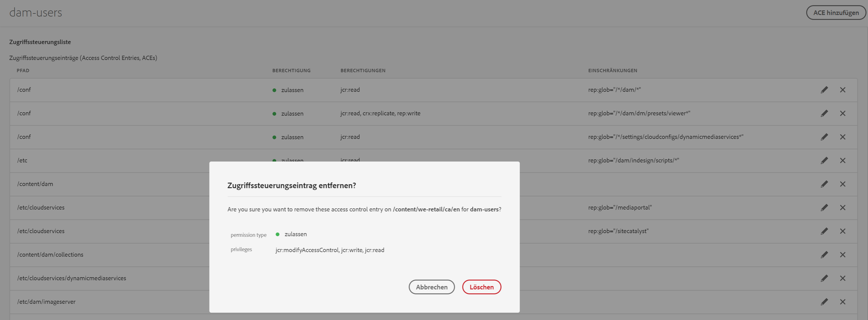Edit the /etc/dam/imageserver entry
Screen dimensions: 868x320
click(x=824, y=302)
